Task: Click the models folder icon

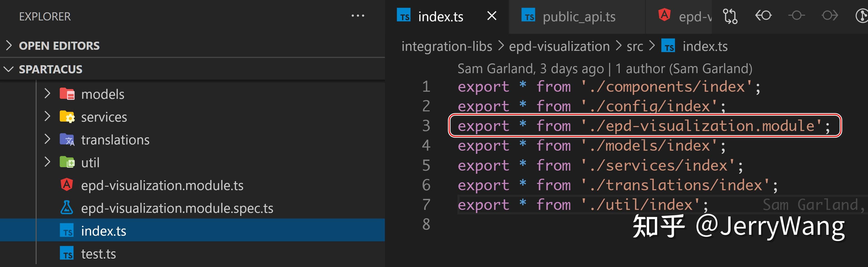Action: [67, 94]
